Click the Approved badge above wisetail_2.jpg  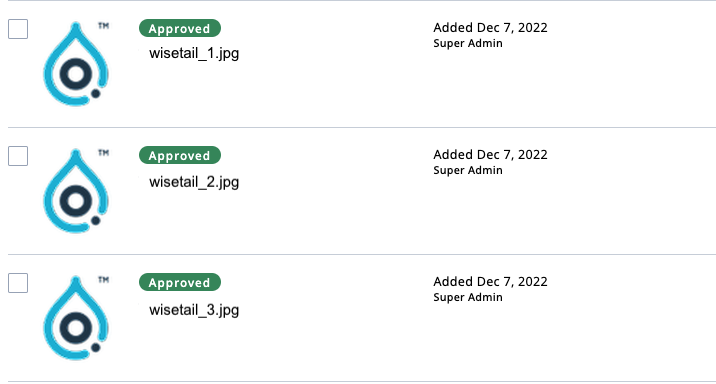(180, 155)
